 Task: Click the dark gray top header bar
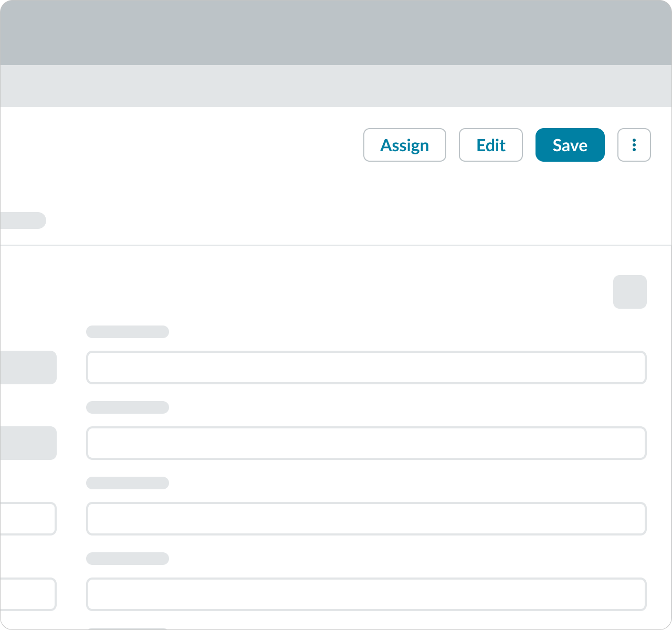[x=336, y=33]
